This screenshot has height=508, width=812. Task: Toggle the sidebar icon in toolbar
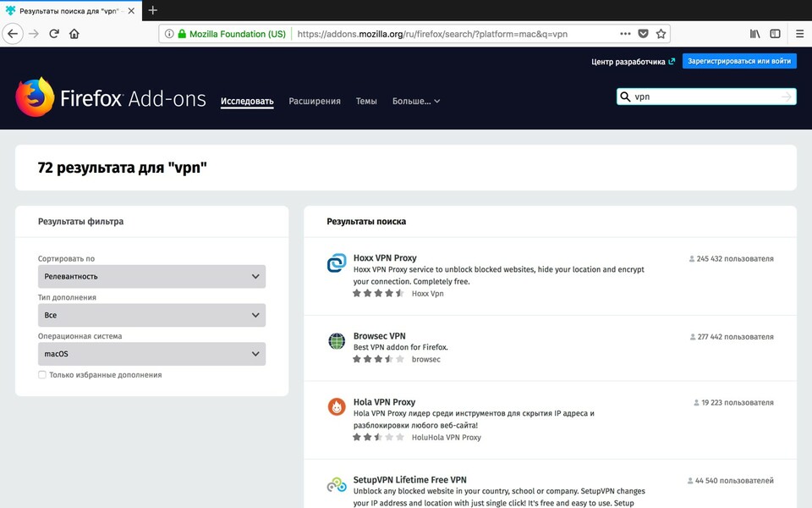pos(776,34)
